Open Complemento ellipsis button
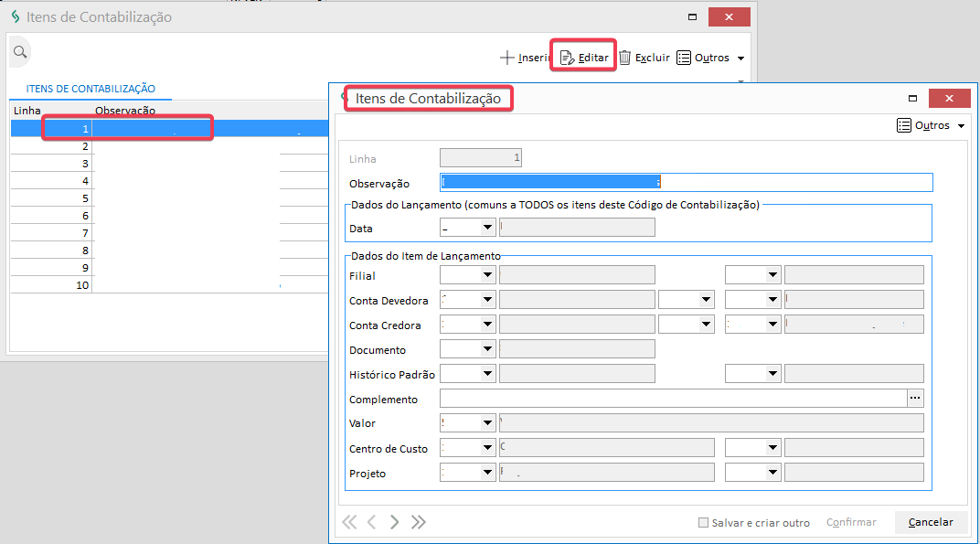The height and width of the screenshot is (544, 980). pyautogui.click(x=915, y=398)
